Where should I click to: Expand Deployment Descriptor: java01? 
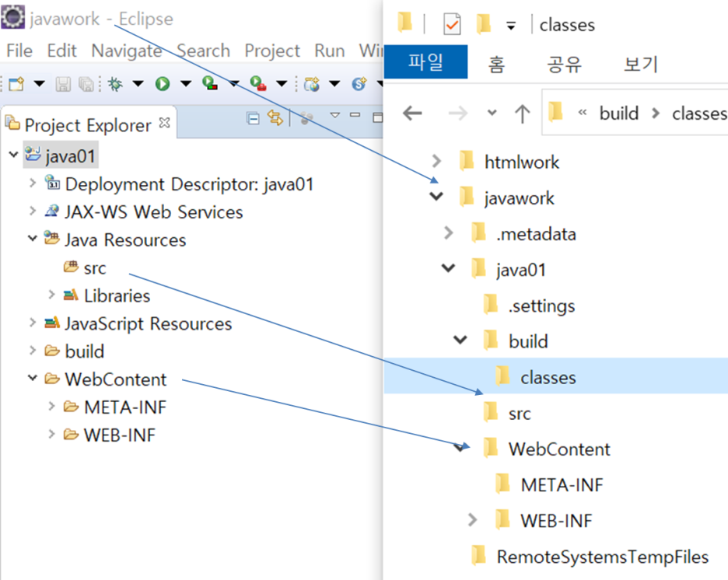coord(33,183)
